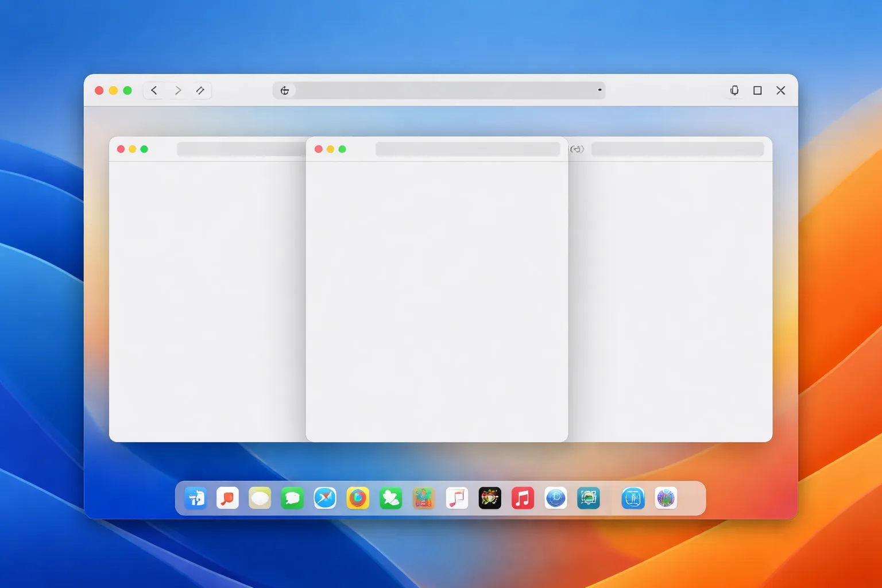Screen dimensions: 882x588
Task: Click the address field of left inner window
Action: pos(241,149)
